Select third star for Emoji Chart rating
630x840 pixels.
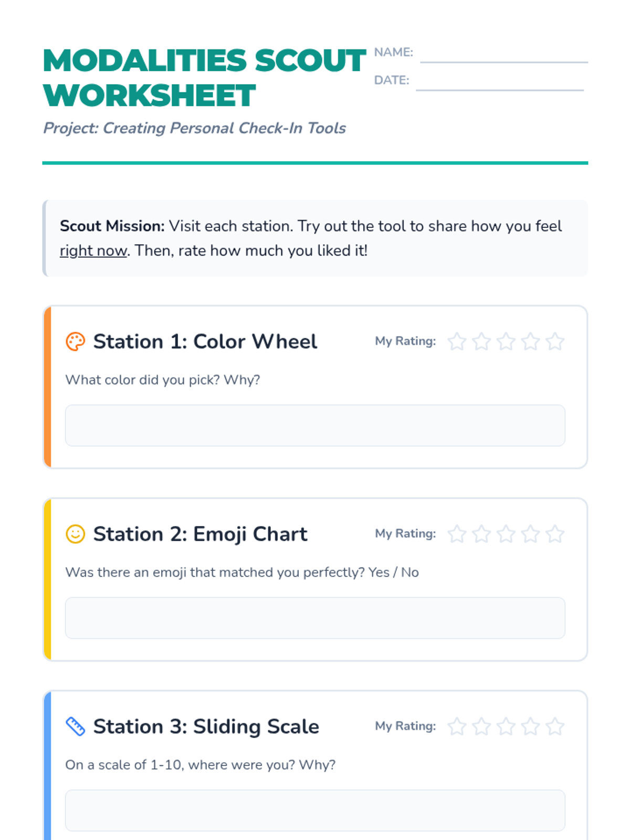click(506, 534)
